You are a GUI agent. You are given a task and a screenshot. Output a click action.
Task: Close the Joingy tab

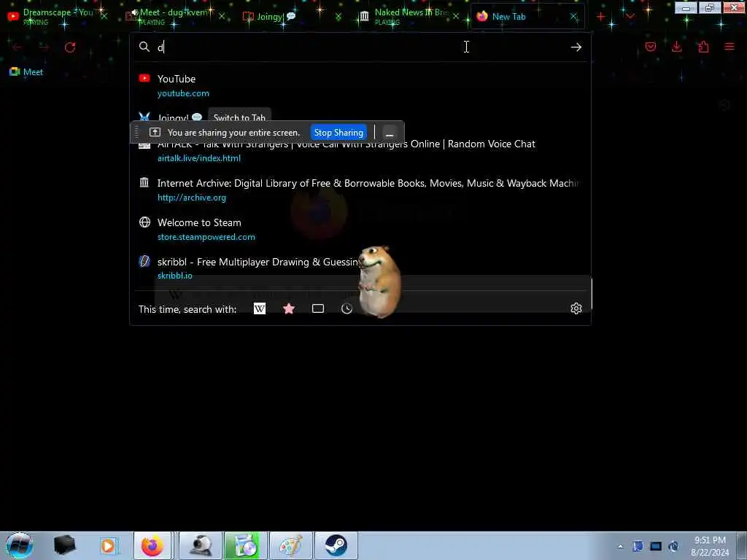(338, 17)
